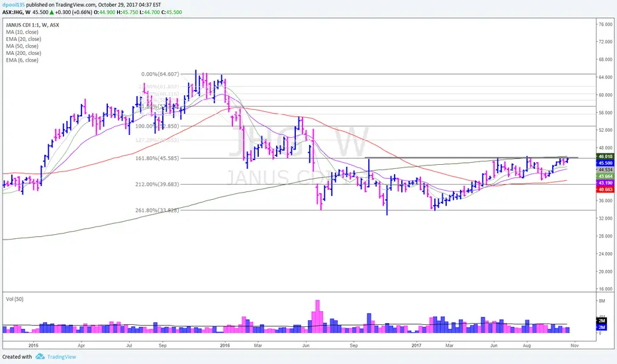Click the TradingView cloud logo icon
The image size is (617, 364).
point(40,357)
